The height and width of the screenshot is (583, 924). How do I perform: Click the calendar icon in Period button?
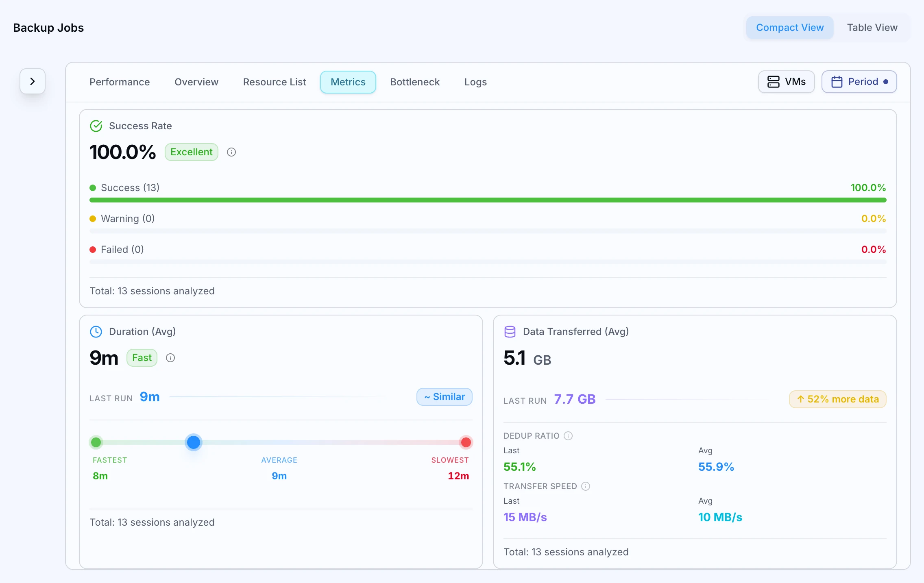[x=837, y=82]
